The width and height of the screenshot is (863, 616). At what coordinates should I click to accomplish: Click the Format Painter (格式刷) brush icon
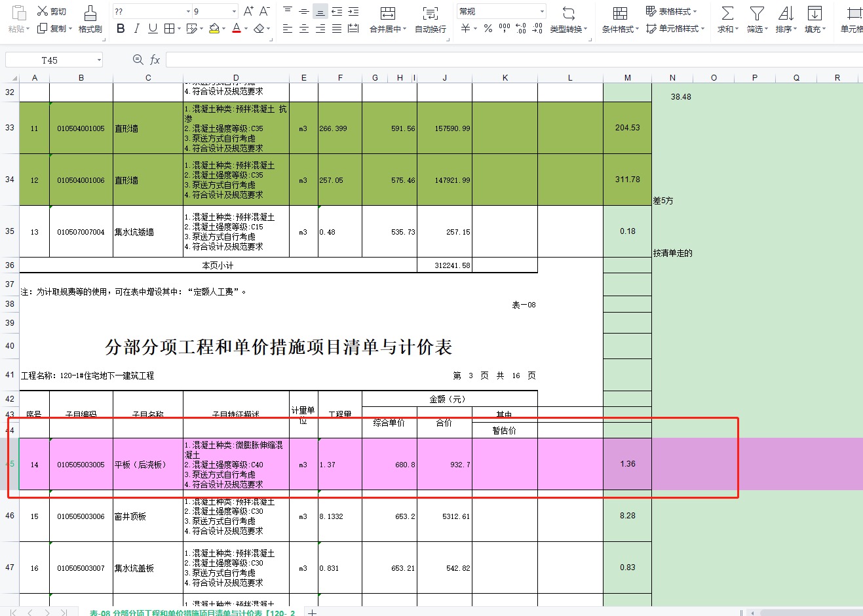pos(90,13)
